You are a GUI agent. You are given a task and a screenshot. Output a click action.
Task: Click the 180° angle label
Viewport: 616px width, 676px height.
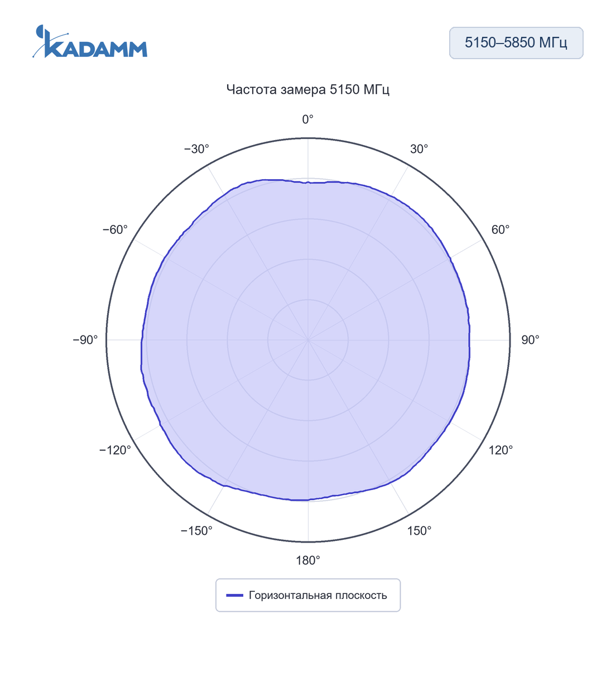coord(308,560)
